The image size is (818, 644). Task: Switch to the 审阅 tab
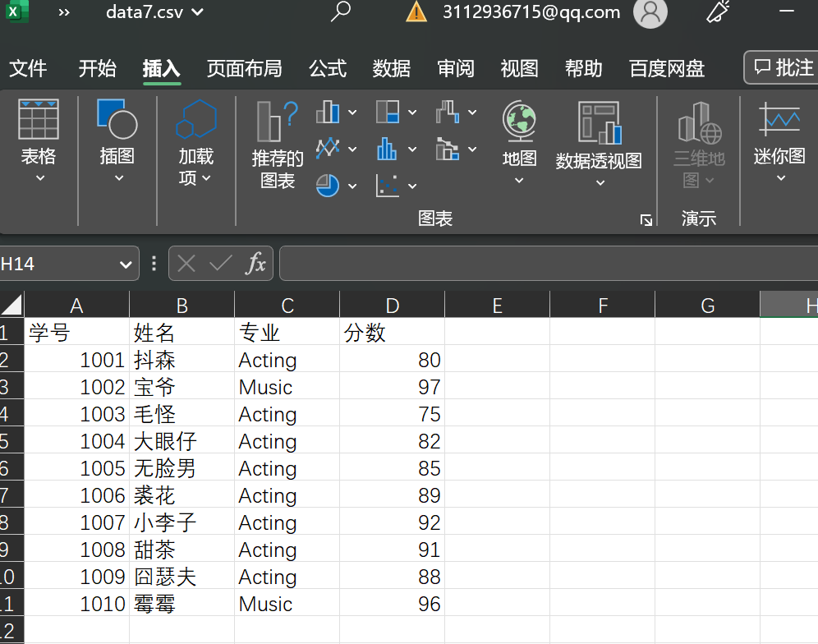pyautogui.click(x=456, y=68)
